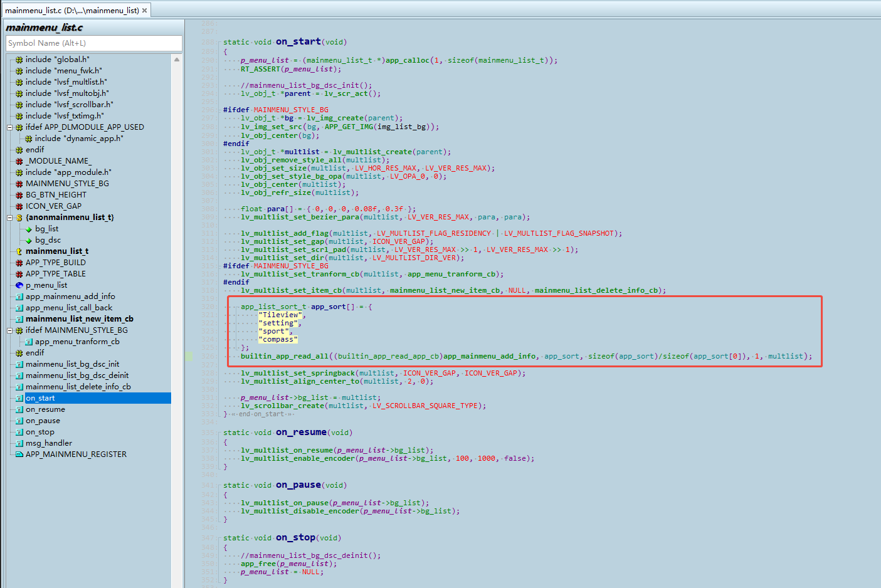Screen dimensions: 881x588
Task: Collapse the anonmainmenu_list_t struct node
Action: click(10, 218)
